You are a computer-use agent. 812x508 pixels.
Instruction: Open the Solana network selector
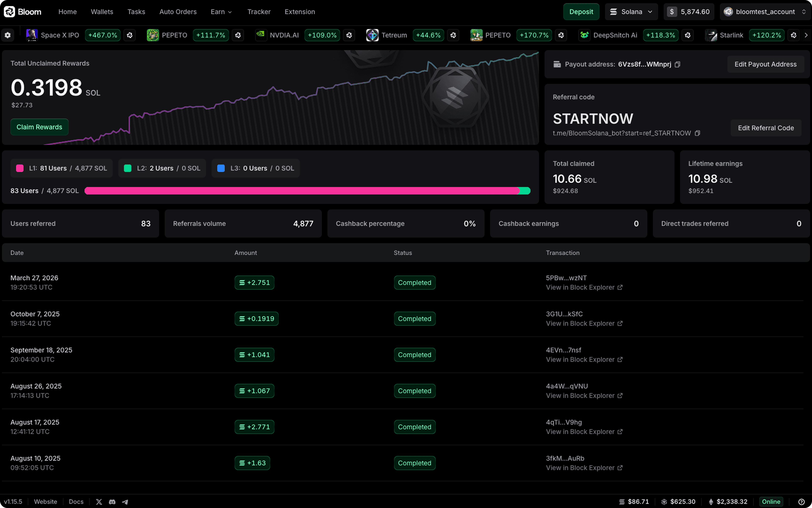click(x=631, y=12)
